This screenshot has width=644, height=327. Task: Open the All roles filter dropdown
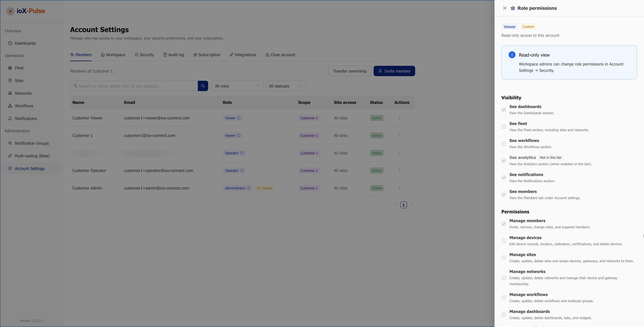click(237, 86)
